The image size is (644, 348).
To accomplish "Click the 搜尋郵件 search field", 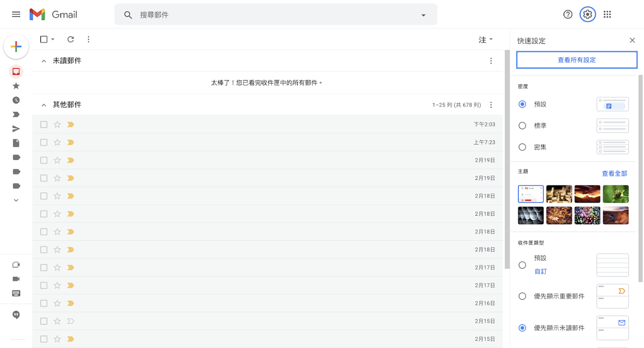I will pyautogui.click(x=276, y=15).
